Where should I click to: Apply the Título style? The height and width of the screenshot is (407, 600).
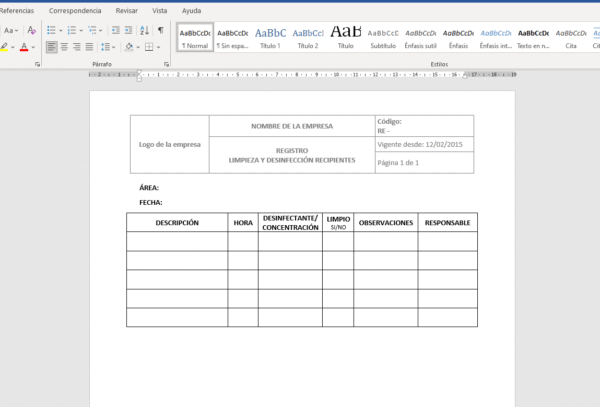point(346,37)
